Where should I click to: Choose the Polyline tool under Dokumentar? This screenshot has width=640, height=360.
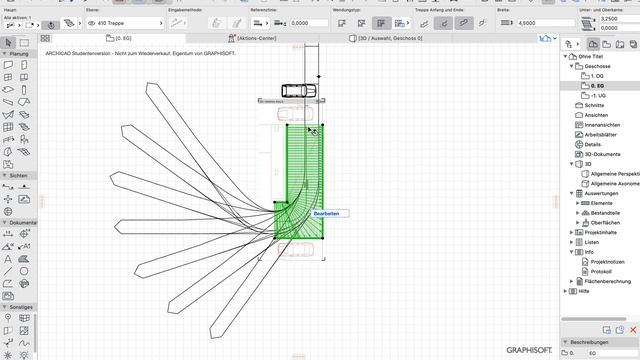click(8, 283)
